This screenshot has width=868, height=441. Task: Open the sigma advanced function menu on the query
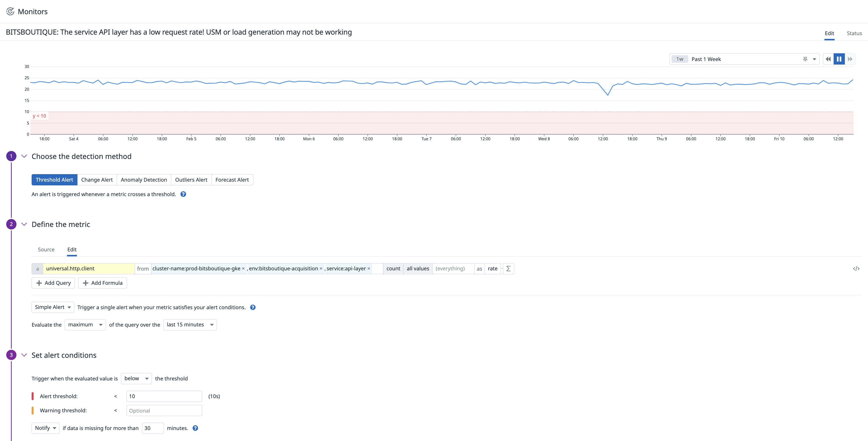pos(508,268)
